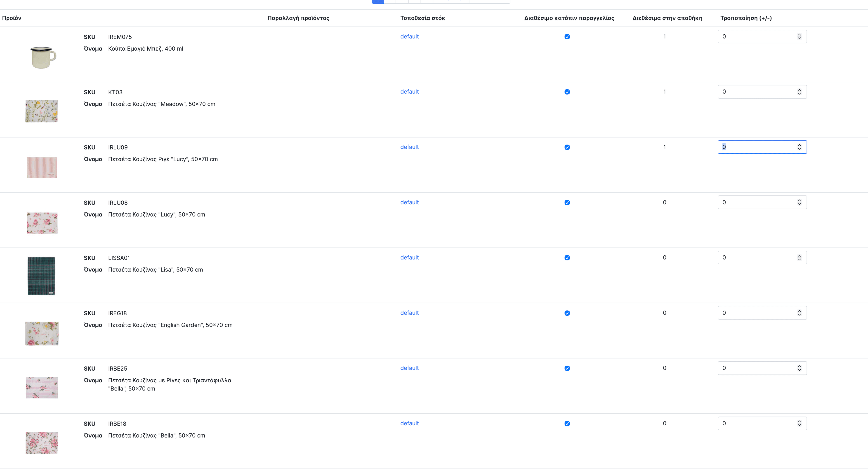This screenshot has width=868, height=469.
Task: Toggle backorder checkbox for KT03 row
Action: pos(567,92)
